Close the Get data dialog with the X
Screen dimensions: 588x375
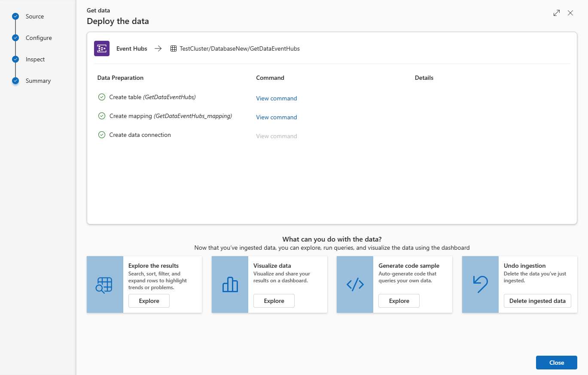point(570,13)
